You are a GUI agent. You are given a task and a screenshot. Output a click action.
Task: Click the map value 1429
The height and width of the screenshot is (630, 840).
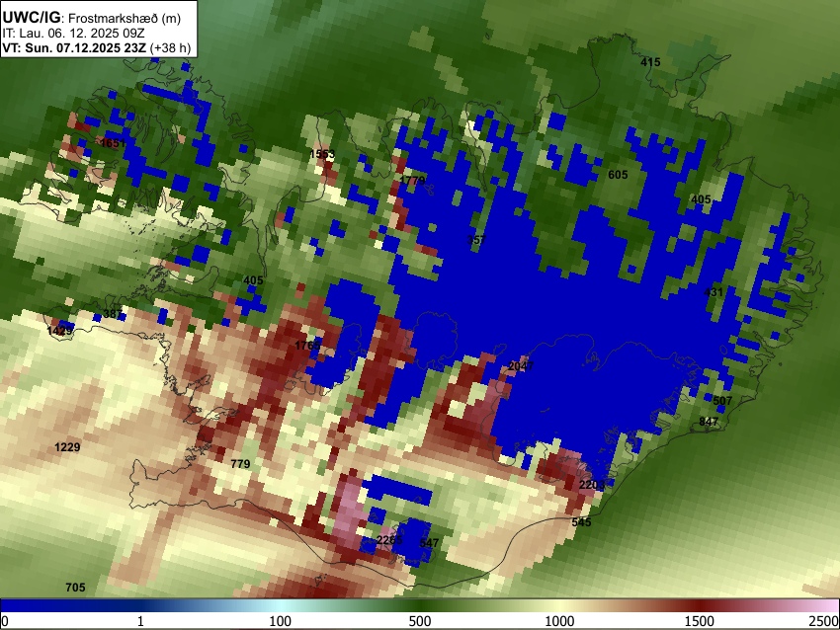tap(59, 331)
